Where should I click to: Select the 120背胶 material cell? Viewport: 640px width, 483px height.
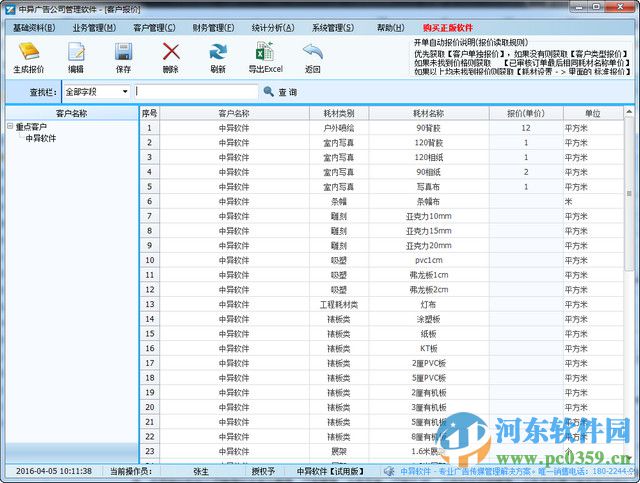(x=429, y=143)
